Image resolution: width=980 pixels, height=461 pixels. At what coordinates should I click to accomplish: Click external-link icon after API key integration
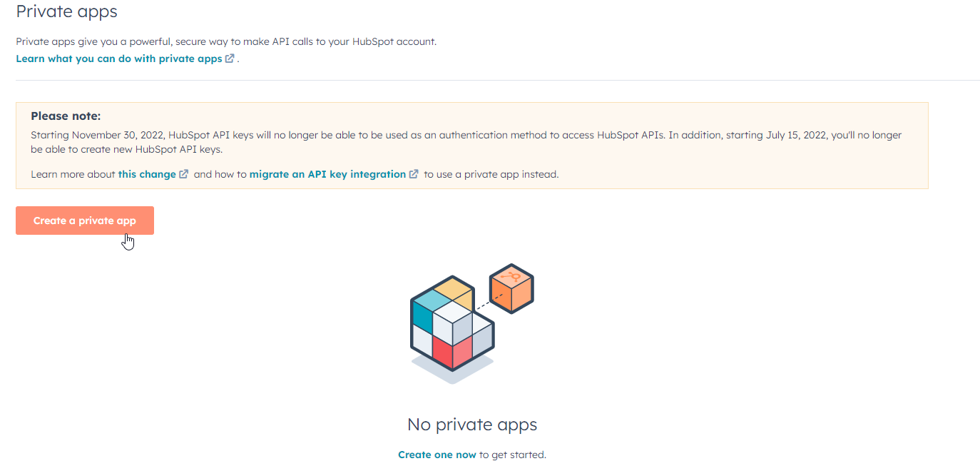click(x=414, y=174)
